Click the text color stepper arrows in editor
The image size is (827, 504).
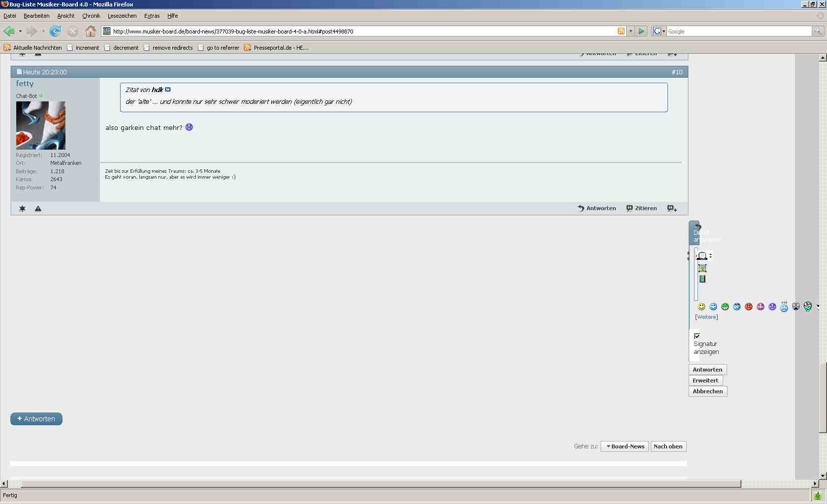710,255
